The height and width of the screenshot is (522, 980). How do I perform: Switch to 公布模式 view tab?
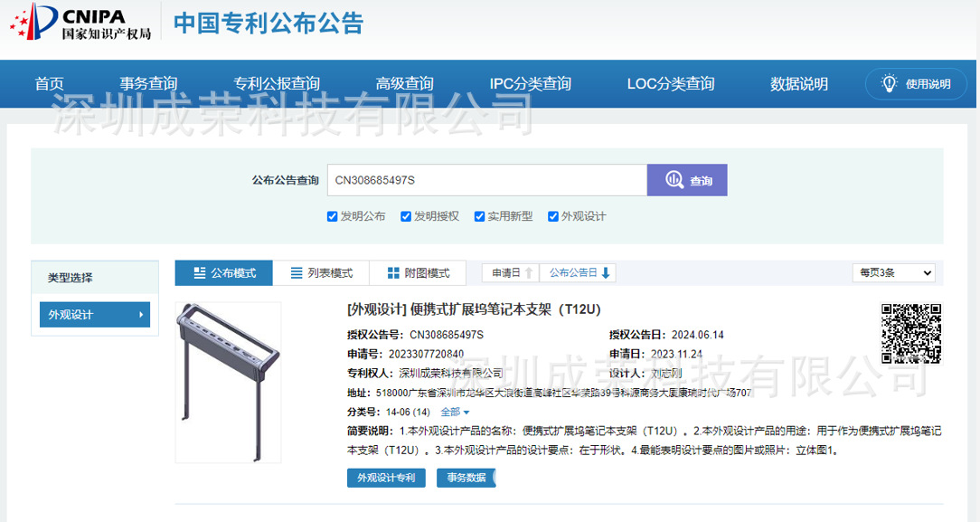tap(223, 273)
